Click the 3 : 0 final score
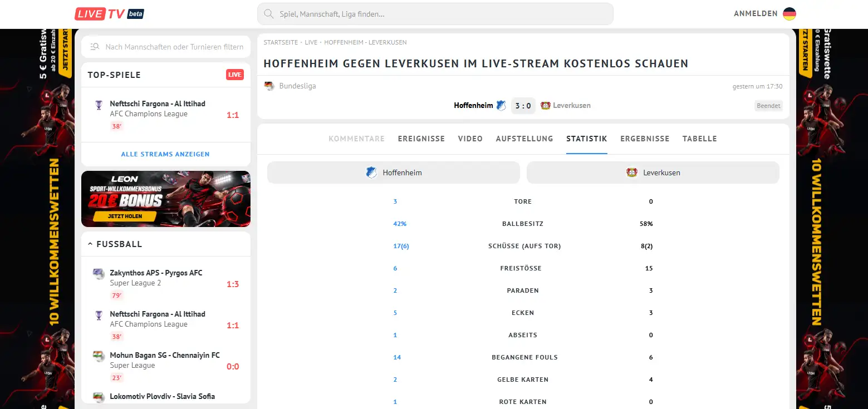 click(523, 106)
